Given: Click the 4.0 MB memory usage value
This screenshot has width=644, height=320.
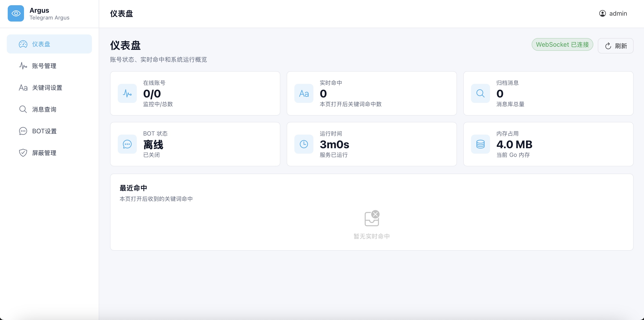Looking at the screenshot, I should pos(514,144).
